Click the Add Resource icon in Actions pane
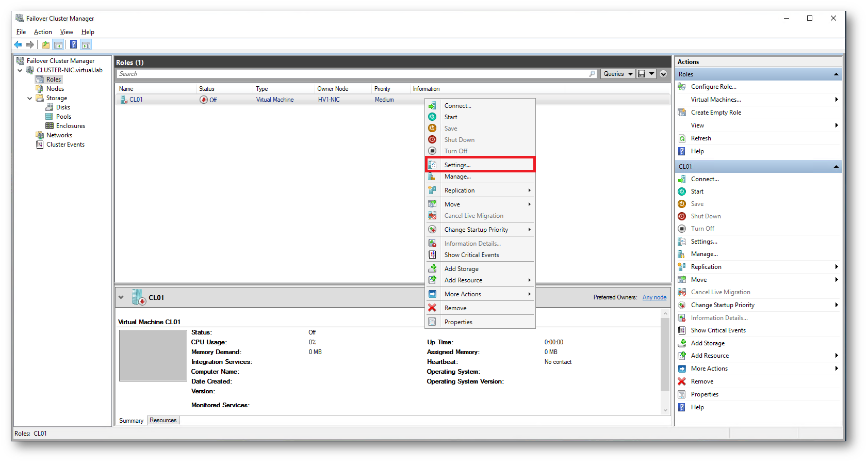 click(682, 356)
